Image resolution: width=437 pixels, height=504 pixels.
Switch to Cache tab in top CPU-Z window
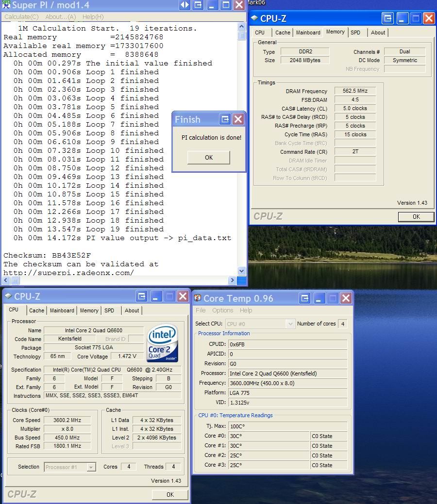point(283,33)
